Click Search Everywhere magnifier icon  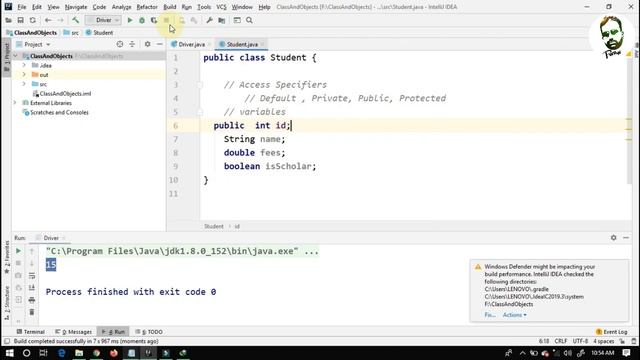[x=249, y=20]
